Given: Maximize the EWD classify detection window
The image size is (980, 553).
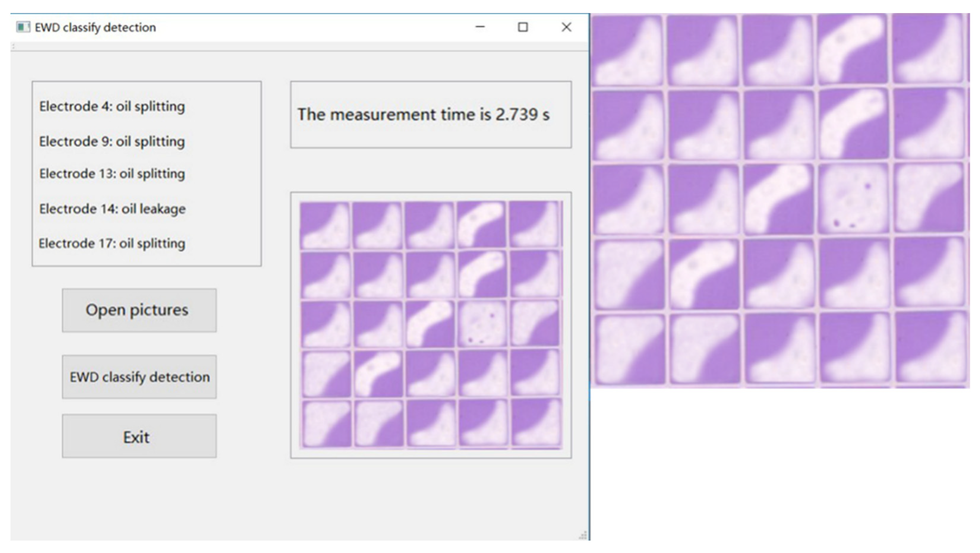Looking at the screenshot, I should click(x=523, y=27).
